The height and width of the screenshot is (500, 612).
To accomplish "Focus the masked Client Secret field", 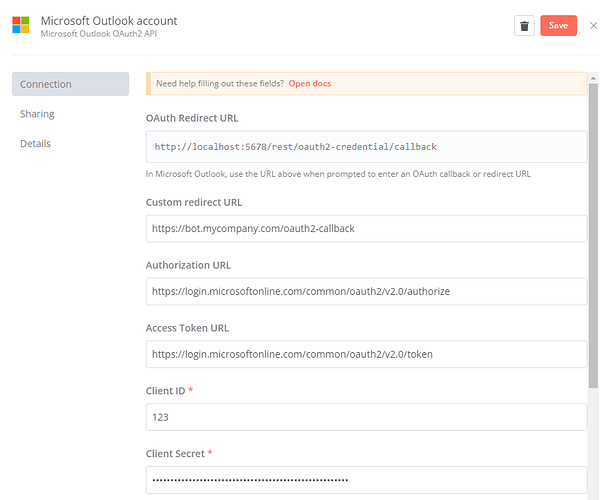I will 366,480.
